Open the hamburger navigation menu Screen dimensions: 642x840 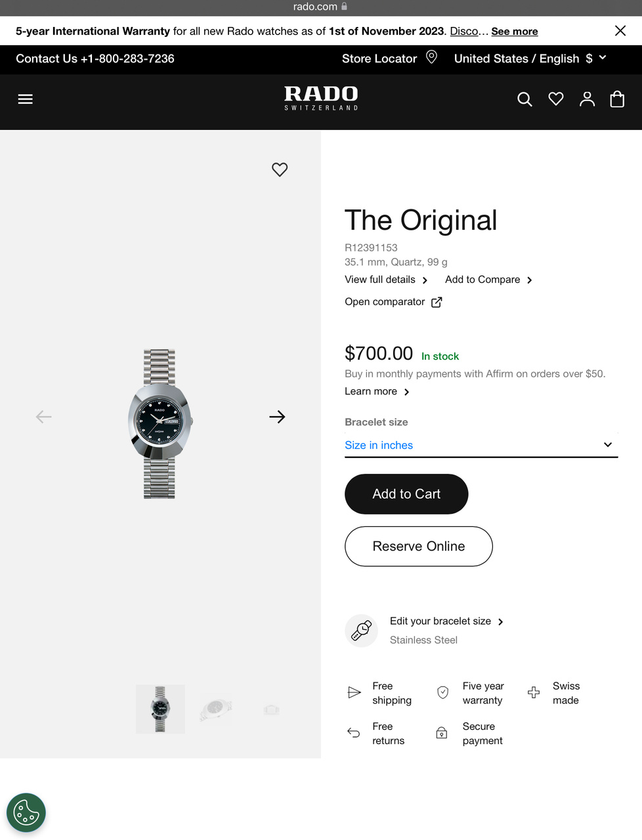25,99
